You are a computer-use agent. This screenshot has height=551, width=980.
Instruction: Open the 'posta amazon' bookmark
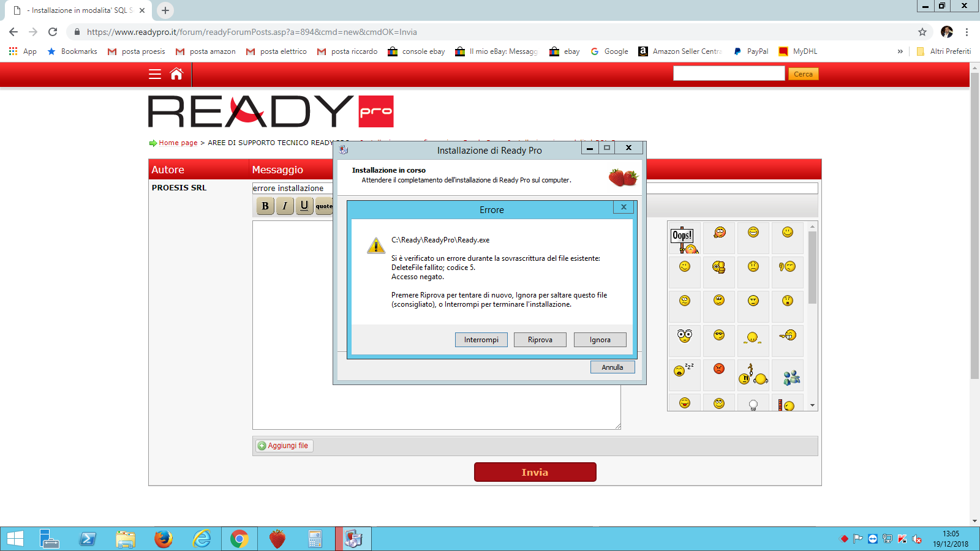[206, 51]
